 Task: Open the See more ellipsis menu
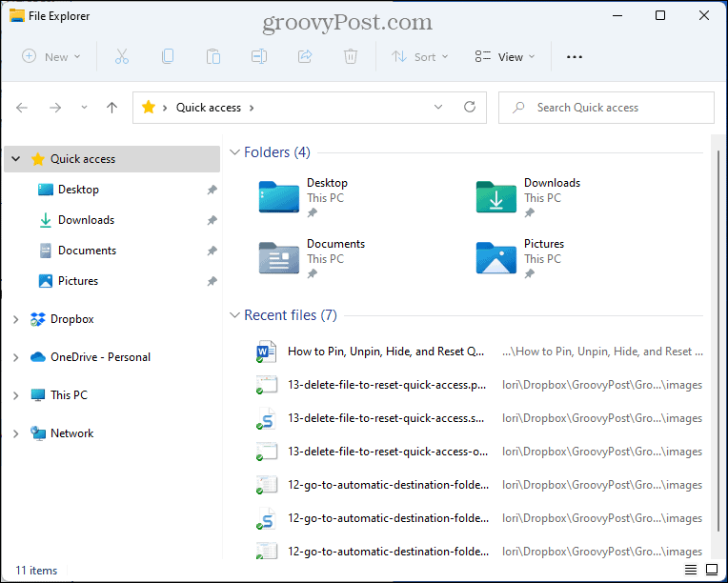[x=575, y=56]
